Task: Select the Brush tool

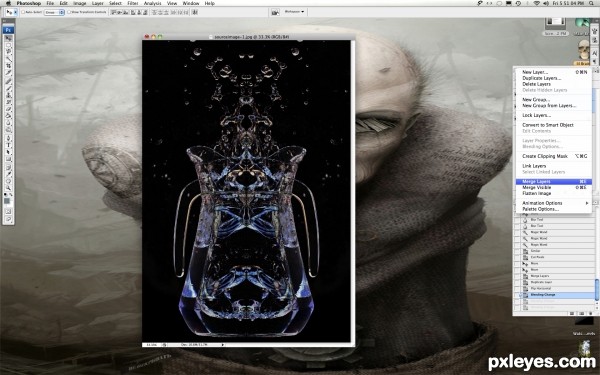Action: pos(8,87)
